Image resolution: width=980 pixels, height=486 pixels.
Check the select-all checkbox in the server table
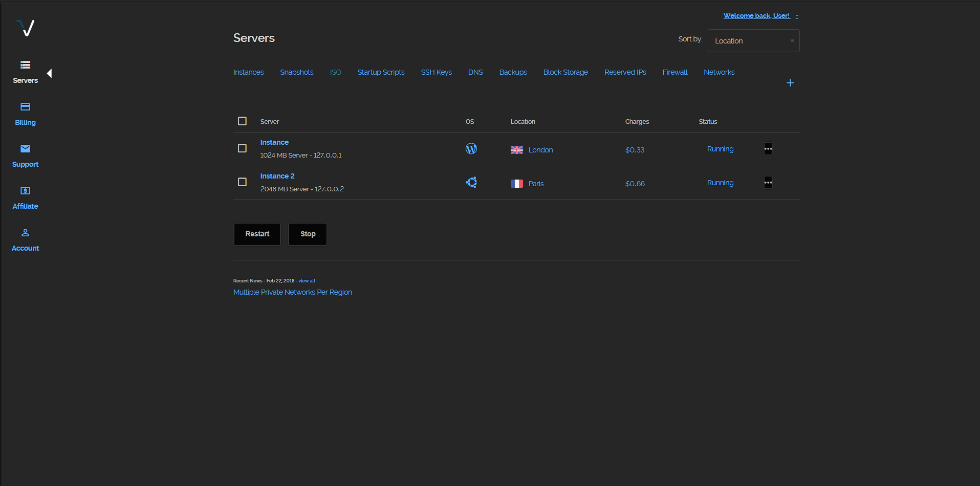(x=242, y=121)
